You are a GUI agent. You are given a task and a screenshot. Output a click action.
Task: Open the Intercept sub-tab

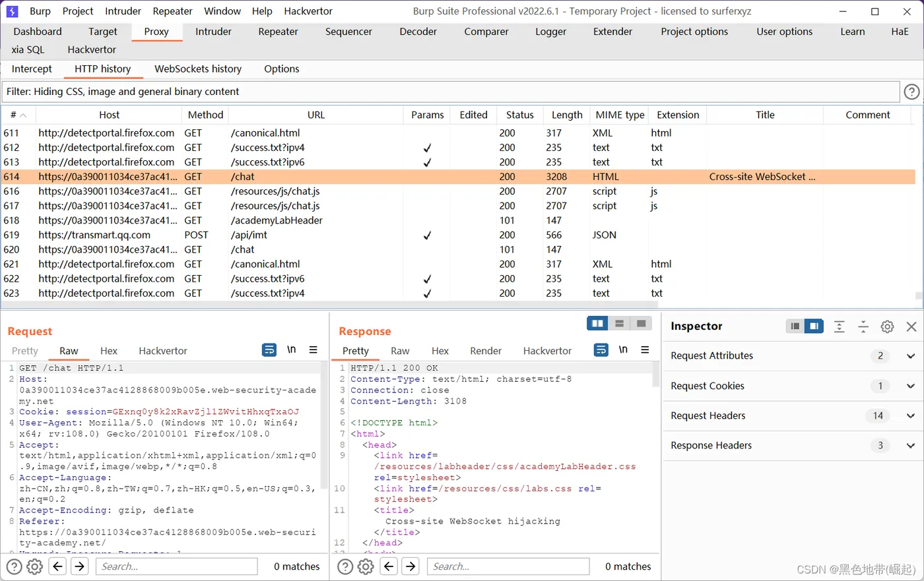[32, 69]
